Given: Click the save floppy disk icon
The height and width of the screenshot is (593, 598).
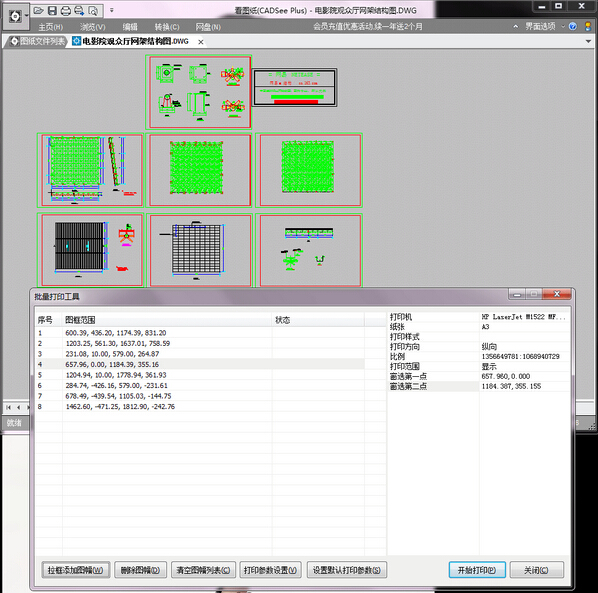Looking at the screenshot, I should pos(52,11).
